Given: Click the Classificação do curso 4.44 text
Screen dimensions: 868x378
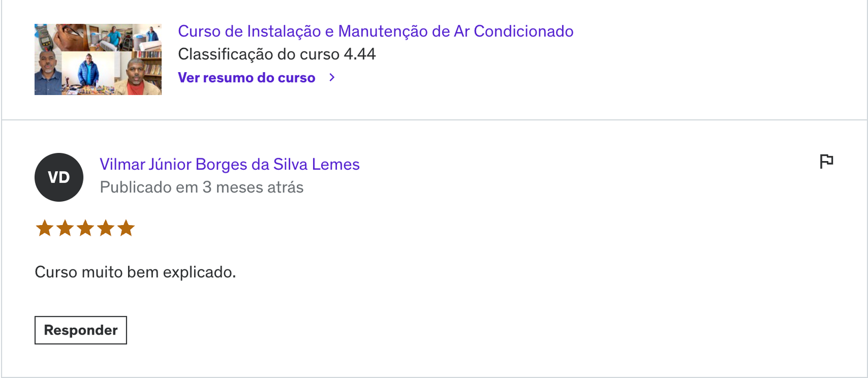Looking at the screenshot, I should pyautogui.click(x=277, y=54).
